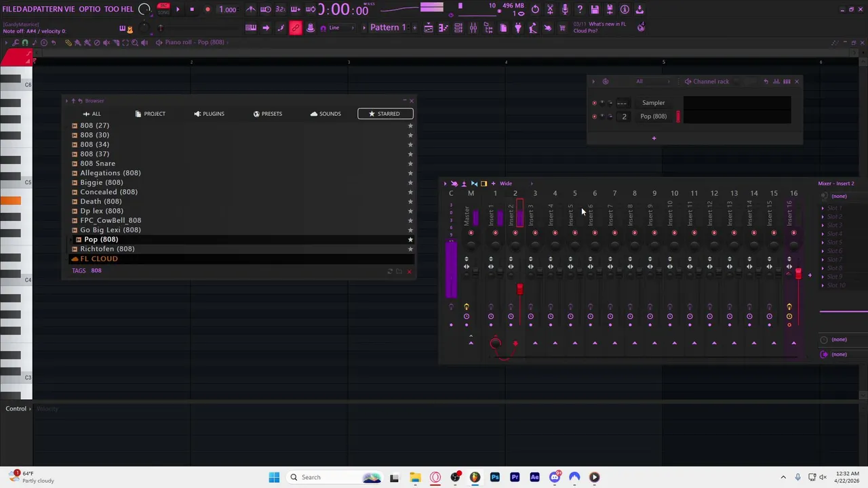
Task: Click the record button in the transport
Action: point(208,9)
